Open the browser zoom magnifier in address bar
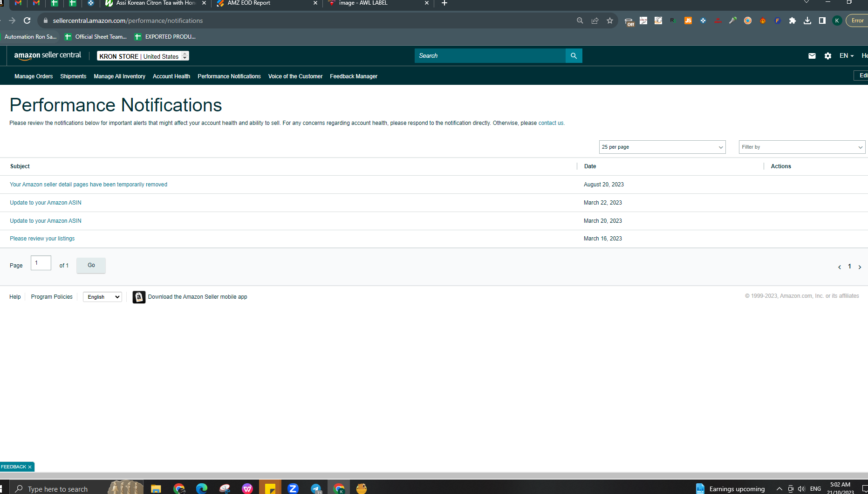The height and width of the screenshot is (494, 868). click(580, 21)
